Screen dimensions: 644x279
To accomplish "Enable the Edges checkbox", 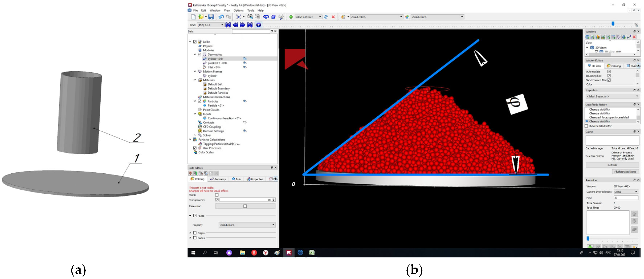I will point(195,233).
